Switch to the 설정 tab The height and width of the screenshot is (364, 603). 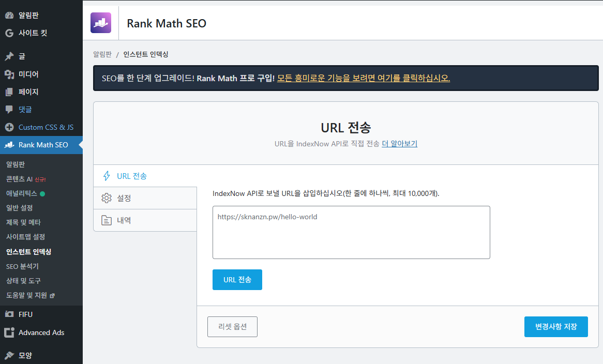(x=145, y=199)
